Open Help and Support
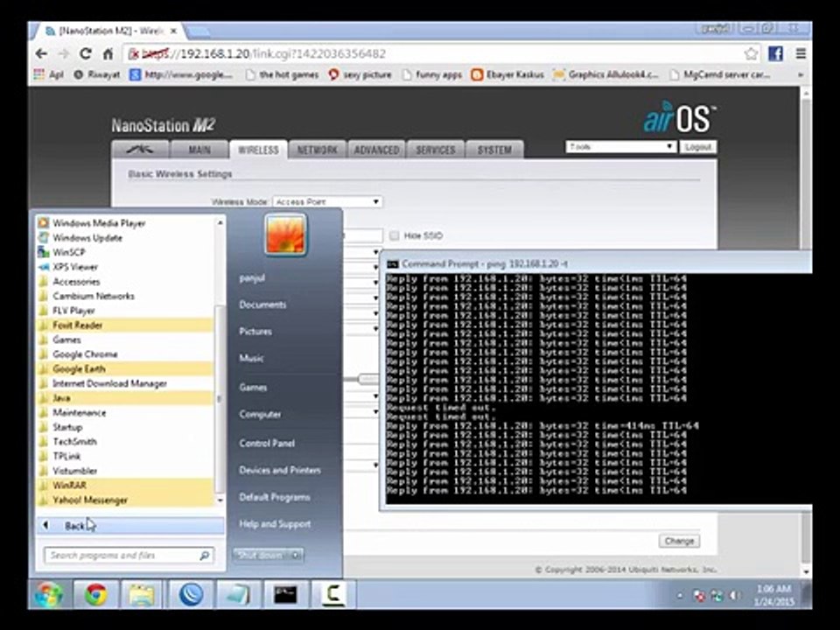The height and width of the screenshot is (630, 840). pos(275,524)
